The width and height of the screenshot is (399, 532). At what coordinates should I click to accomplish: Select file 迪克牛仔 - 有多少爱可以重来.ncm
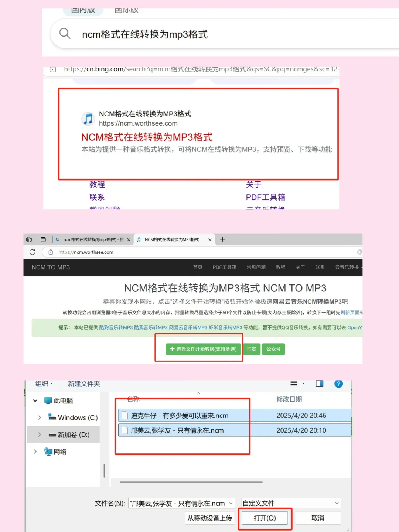click(x=234, y=416)
